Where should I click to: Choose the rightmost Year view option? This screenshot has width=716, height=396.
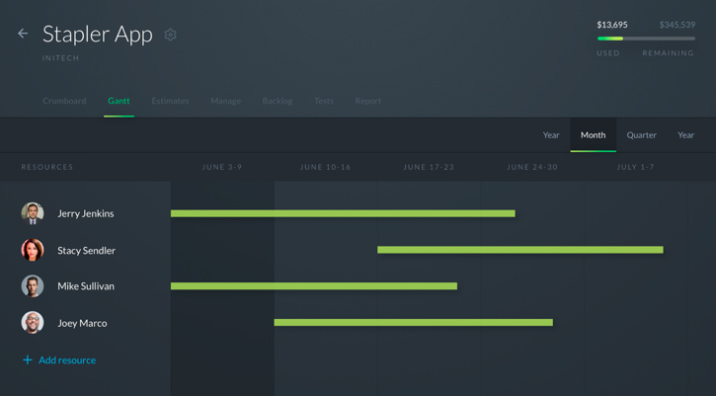686,135
